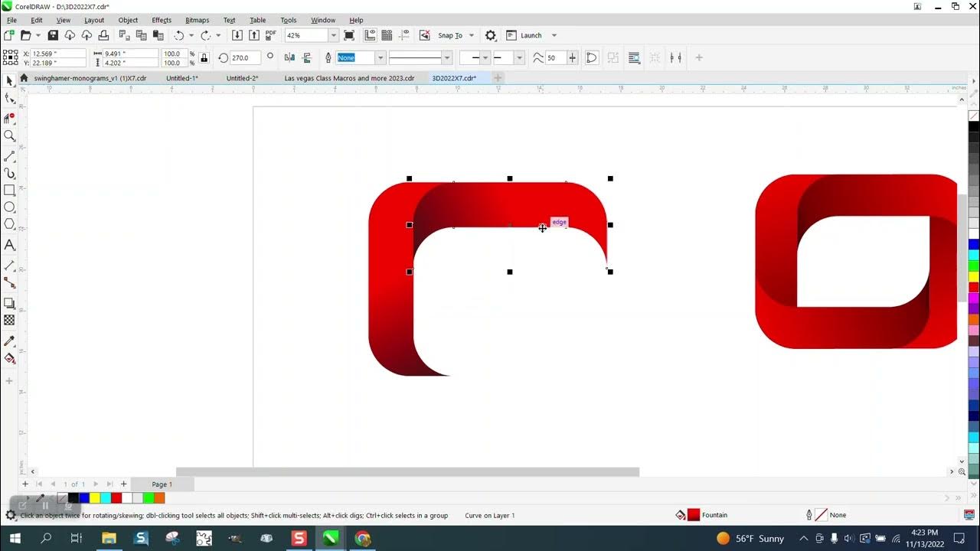The height and width of the screenshot is (551, 980).
Task: Select the Transparency tool
Action: 9,320
